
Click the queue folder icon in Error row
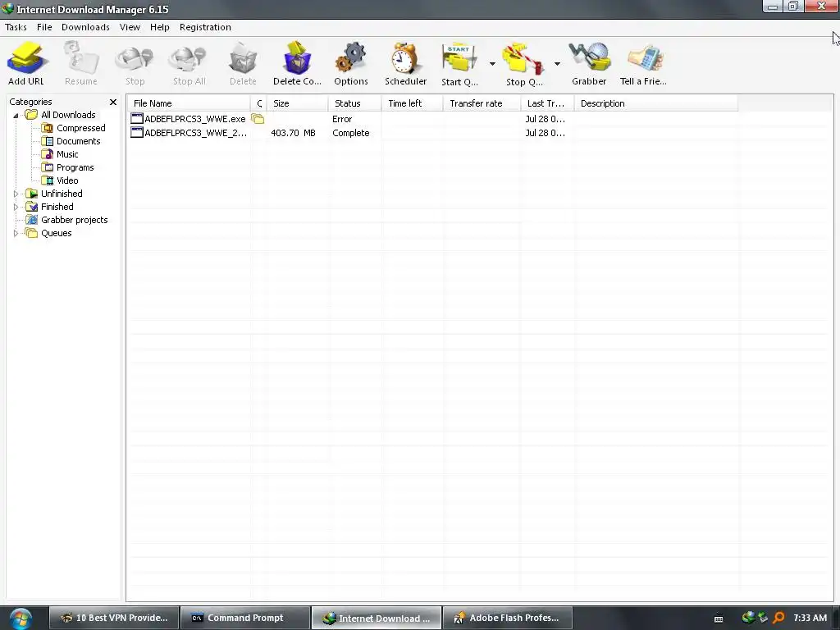click(x=258, y=119)
